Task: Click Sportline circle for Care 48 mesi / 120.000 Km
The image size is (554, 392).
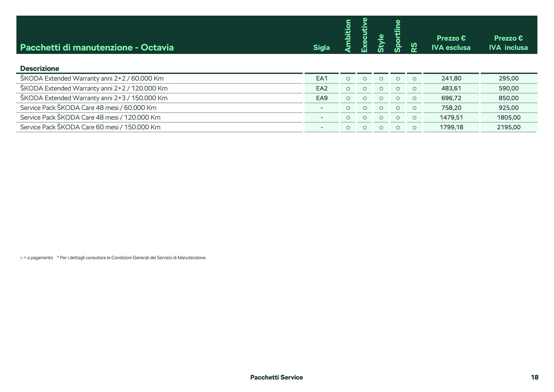Action: click(x=398, y=118)
